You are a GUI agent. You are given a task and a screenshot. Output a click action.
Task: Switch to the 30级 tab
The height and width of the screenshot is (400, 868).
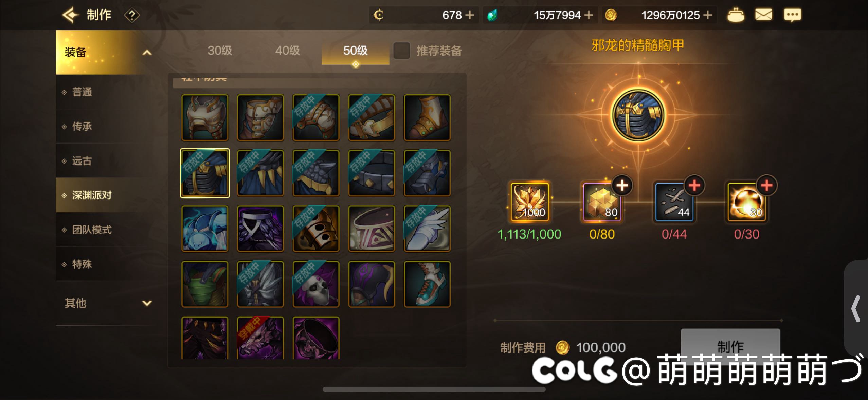click(x=220, y=51)
